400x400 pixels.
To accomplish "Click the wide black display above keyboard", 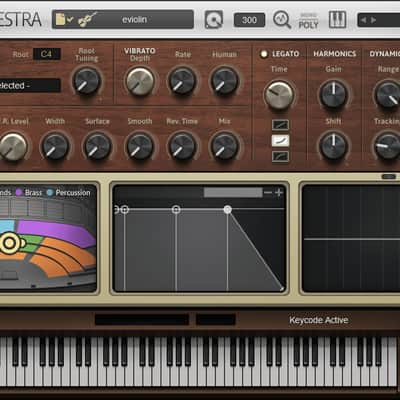I will 142,319.
